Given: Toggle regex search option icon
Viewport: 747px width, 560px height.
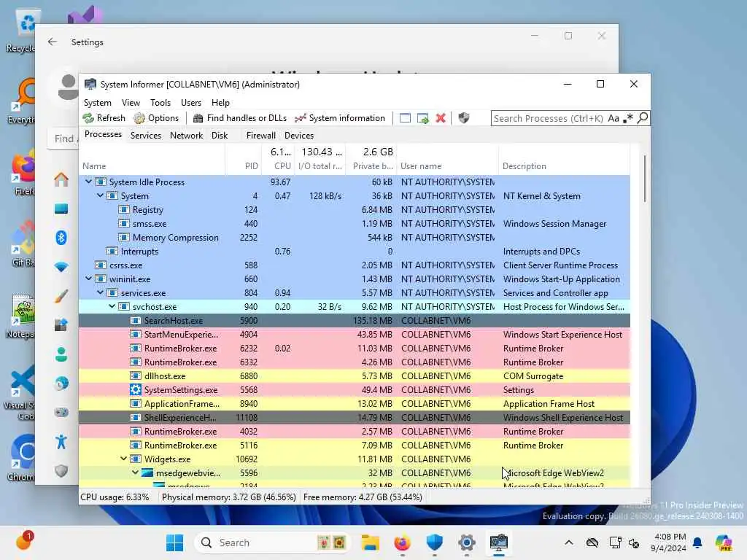Looking at the screenshot, I should point(628,118).
